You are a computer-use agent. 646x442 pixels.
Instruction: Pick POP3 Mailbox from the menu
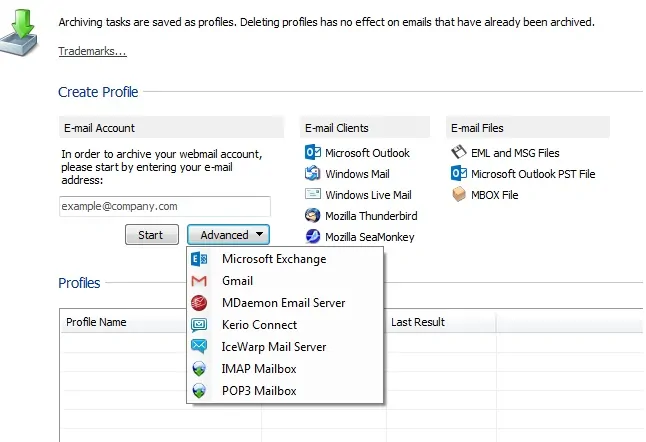point(285,391)
